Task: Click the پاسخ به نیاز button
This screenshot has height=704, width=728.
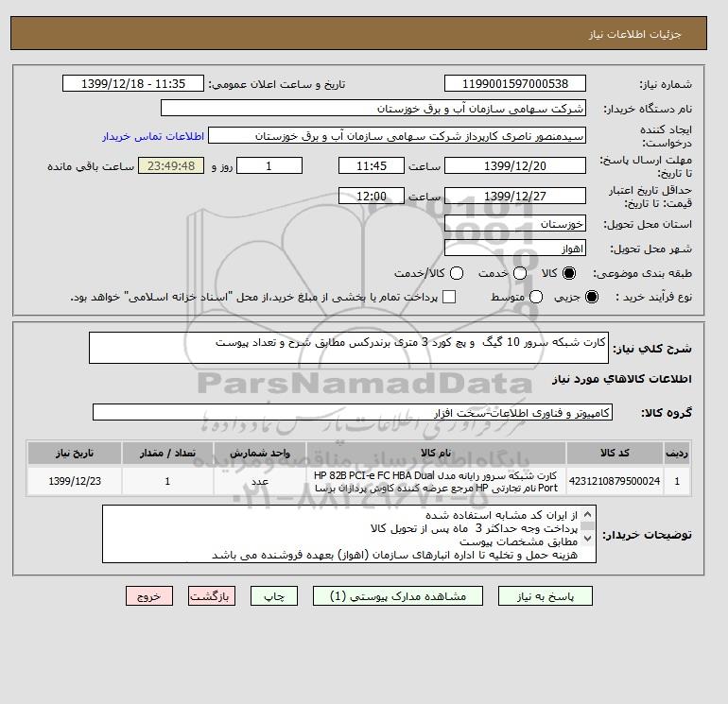Action: click(x=546, y=596)
